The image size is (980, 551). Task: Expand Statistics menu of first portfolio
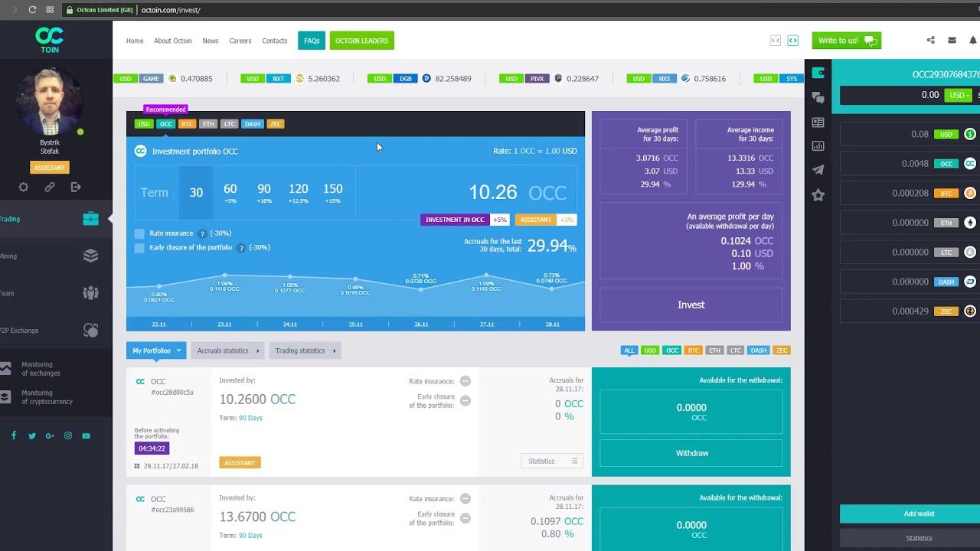[552, 461]
